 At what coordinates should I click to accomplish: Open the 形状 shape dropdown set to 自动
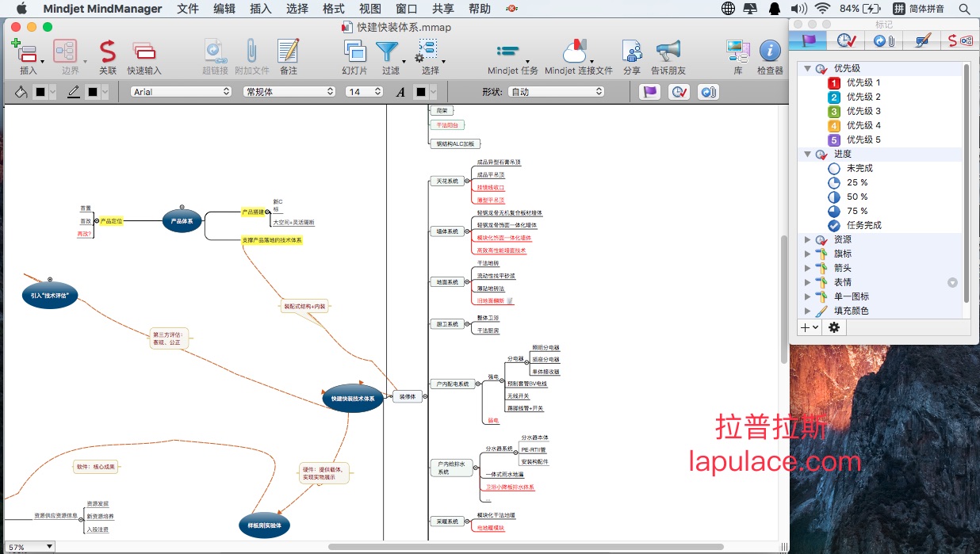pos(556,92)
